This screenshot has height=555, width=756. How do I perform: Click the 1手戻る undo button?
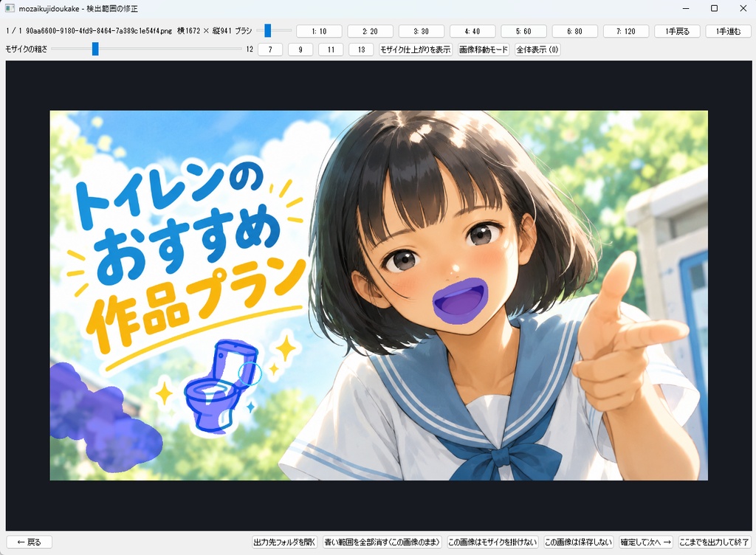pos(677,31)
